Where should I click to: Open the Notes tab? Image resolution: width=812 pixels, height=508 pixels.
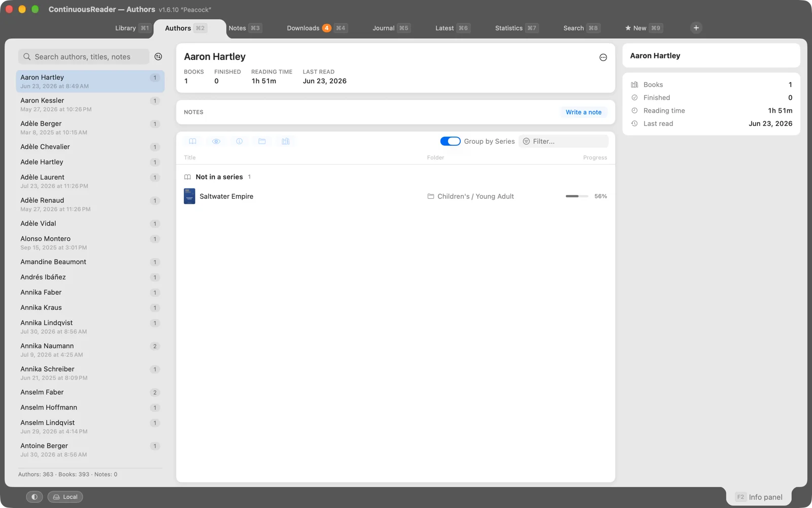click(x=245, y=28)
